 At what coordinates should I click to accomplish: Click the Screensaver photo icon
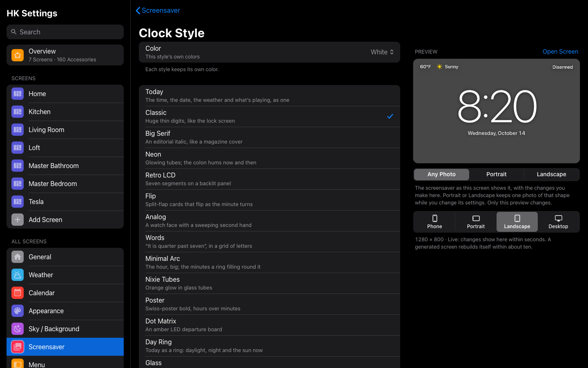point(18,347)
